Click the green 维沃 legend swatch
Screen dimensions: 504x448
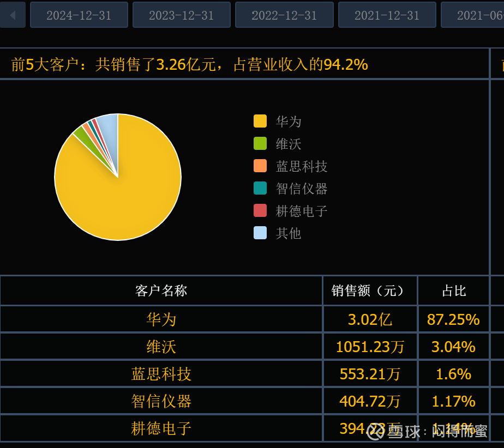pyautogui.click(x=260, y=143)
